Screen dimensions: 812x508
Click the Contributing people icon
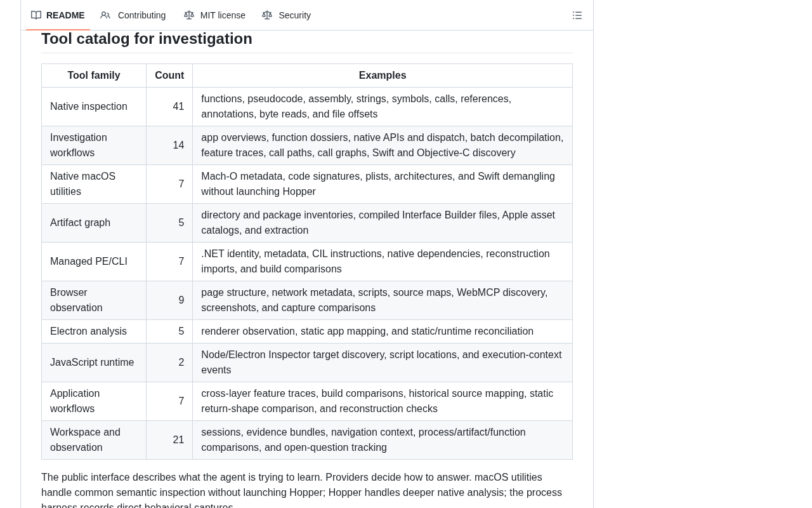[x=105, y=15]
